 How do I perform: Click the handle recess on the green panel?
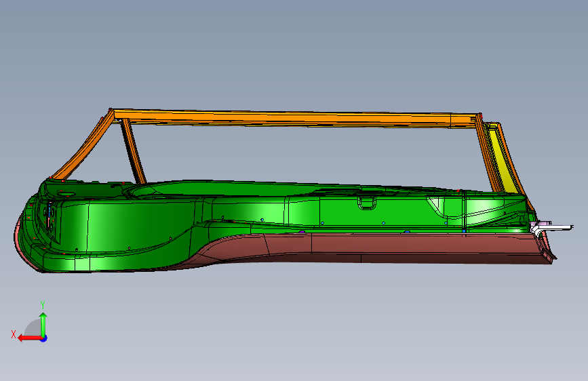click(367, 203)
